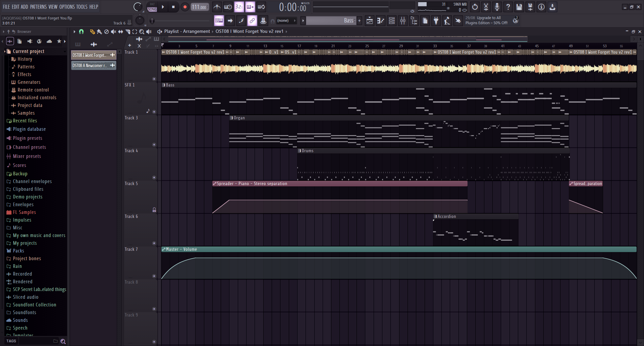Expand the Plugin database entry
Viewport: 644px width, 346px height.
[26, 129]
